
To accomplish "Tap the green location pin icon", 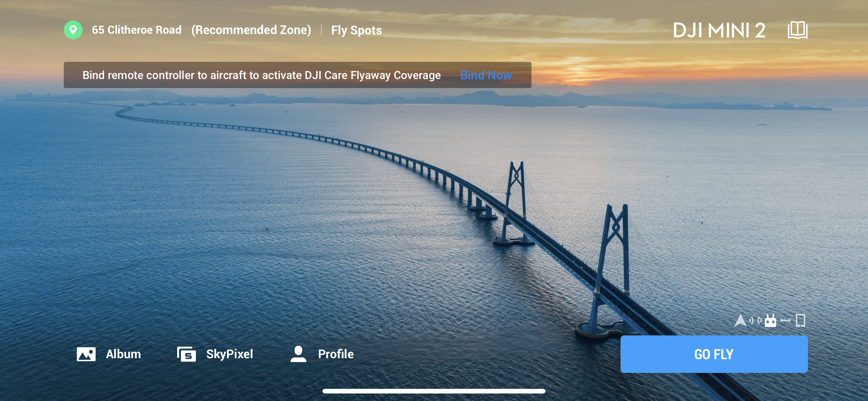I will coord(73,30).
